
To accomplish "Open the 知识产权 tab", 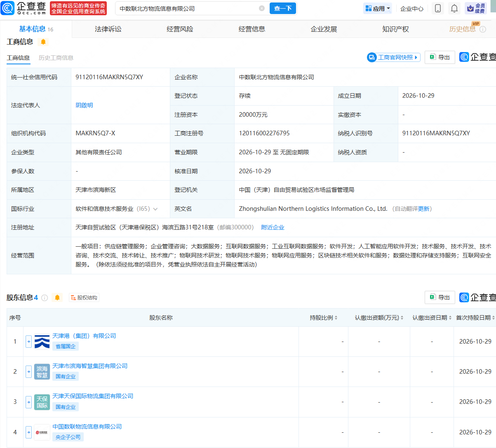I will [x=395, y=29].
